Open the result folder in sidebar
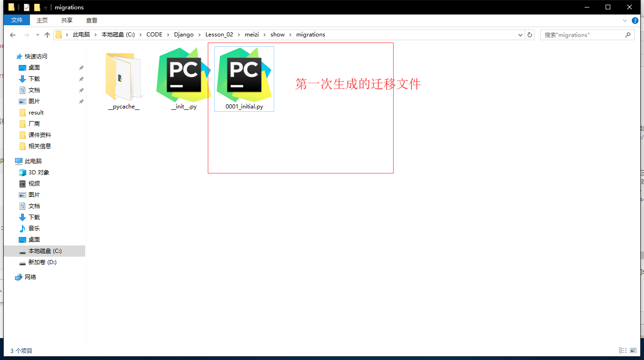This screenshot has height=360, width=644. pyautogui.click(x=36, y=112)
